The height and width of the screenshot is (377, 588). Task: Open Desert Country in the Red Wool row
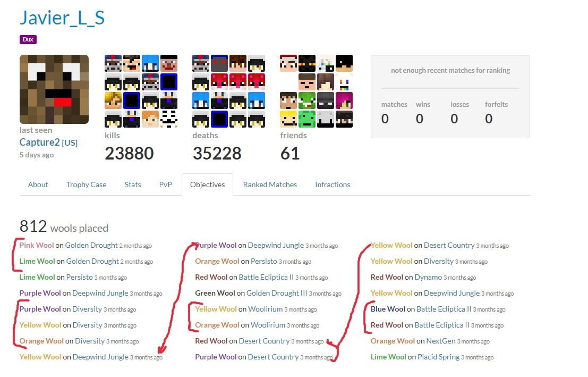(264, 341)
